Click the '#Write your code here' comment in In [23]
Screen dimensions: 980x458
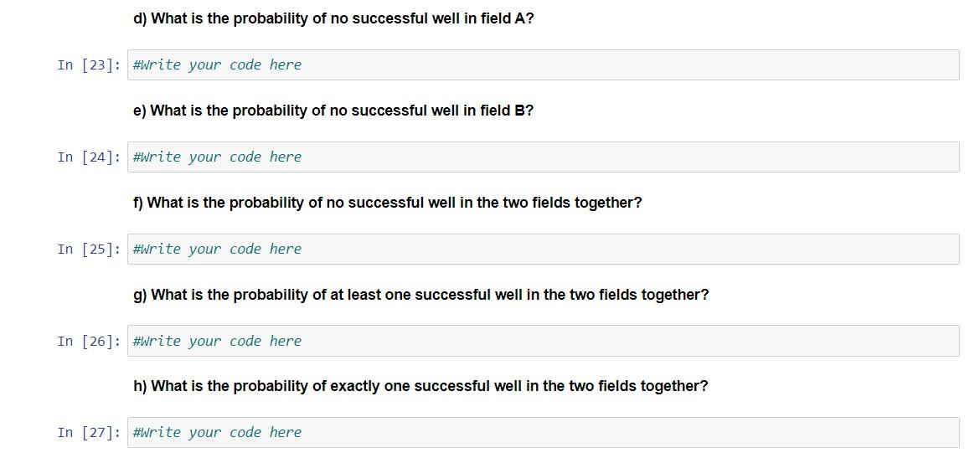[217, 65]
